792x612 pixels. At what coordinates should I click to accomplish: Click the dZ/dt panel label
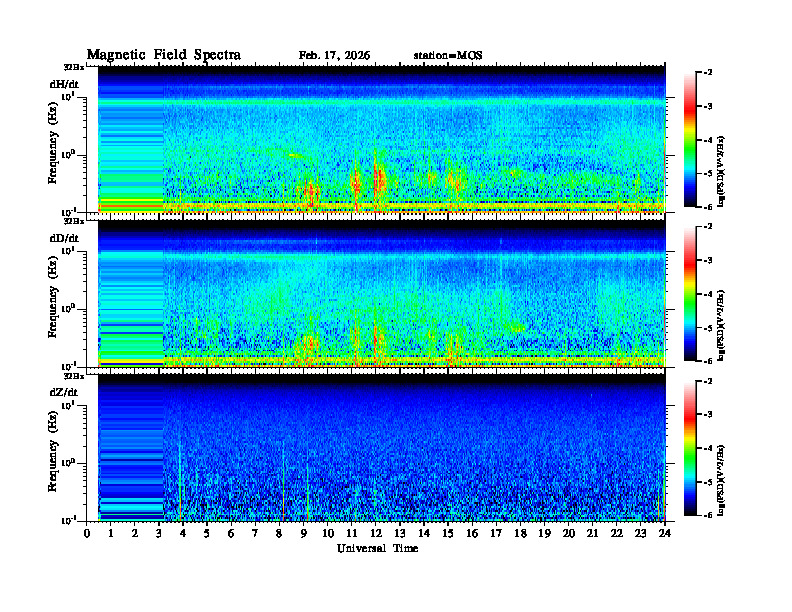[64, 392]
